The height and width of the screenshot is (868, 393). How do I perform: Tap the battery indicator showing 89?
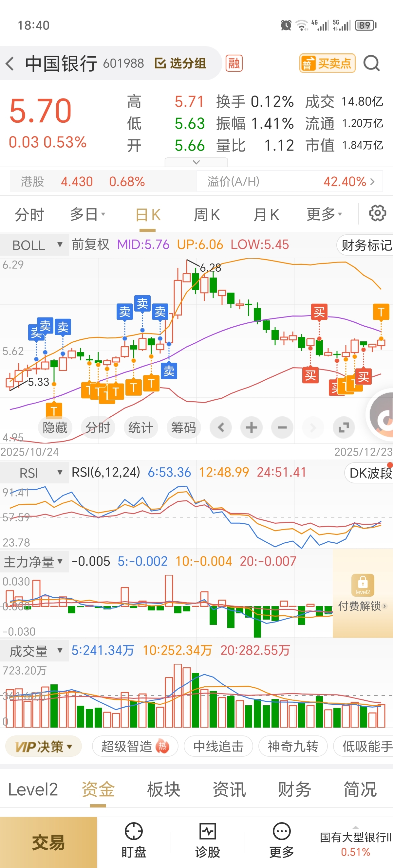pyautogui.click(x=366, y=25)
